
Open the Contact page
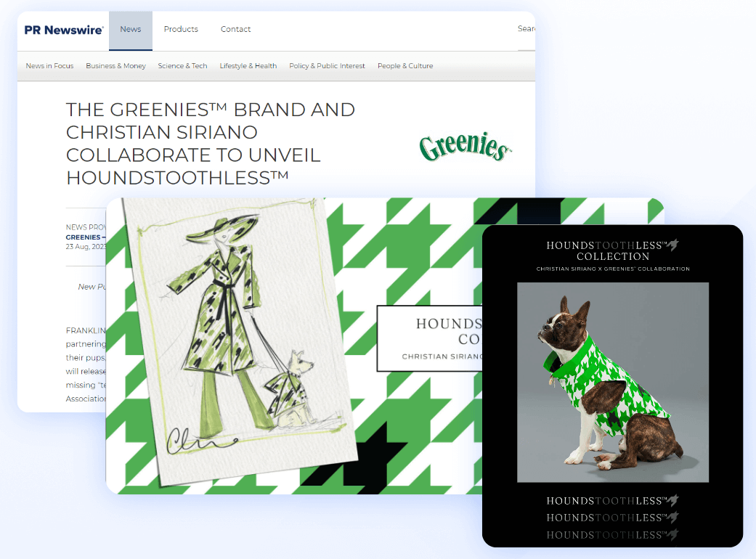tap(235, 29)
